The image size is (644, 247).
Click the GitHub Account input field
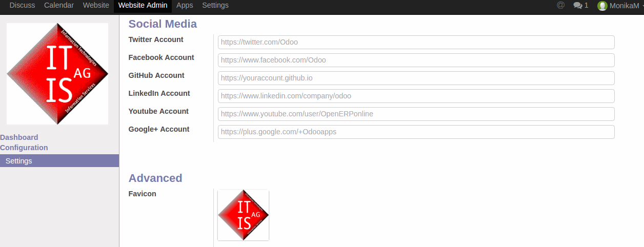point(416,78)
